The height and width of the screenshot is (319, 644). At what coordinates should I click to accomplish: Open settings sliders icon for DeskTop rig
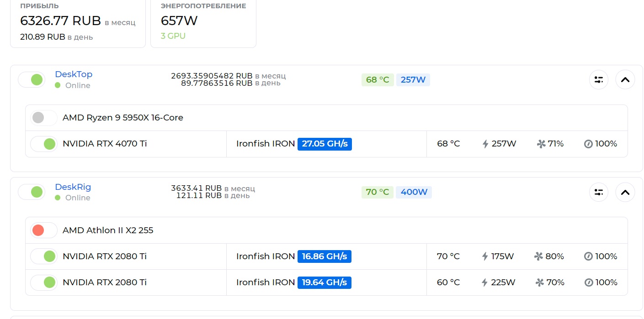(x=598, y=80)
